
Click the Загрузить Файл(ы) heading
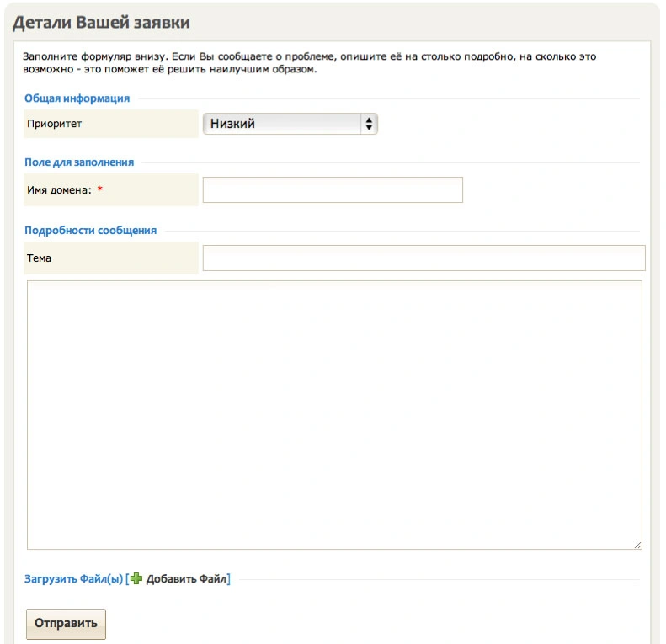(73, 578)
